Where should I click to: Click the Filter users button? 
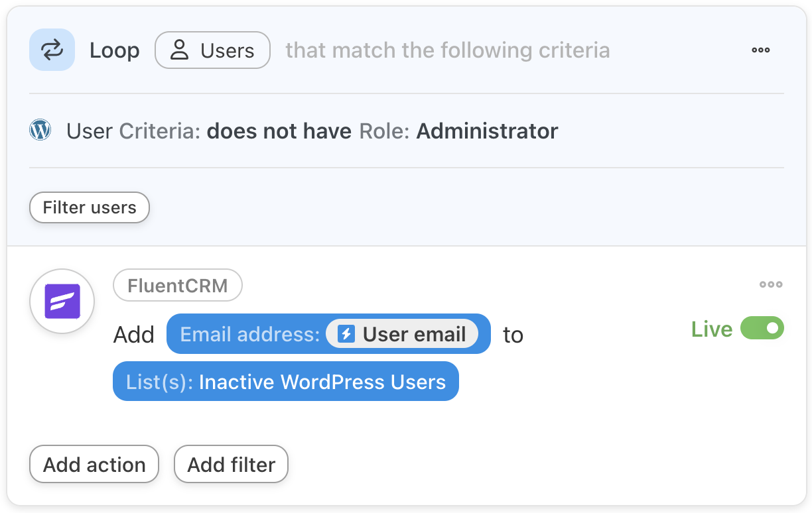click(90, 207)
